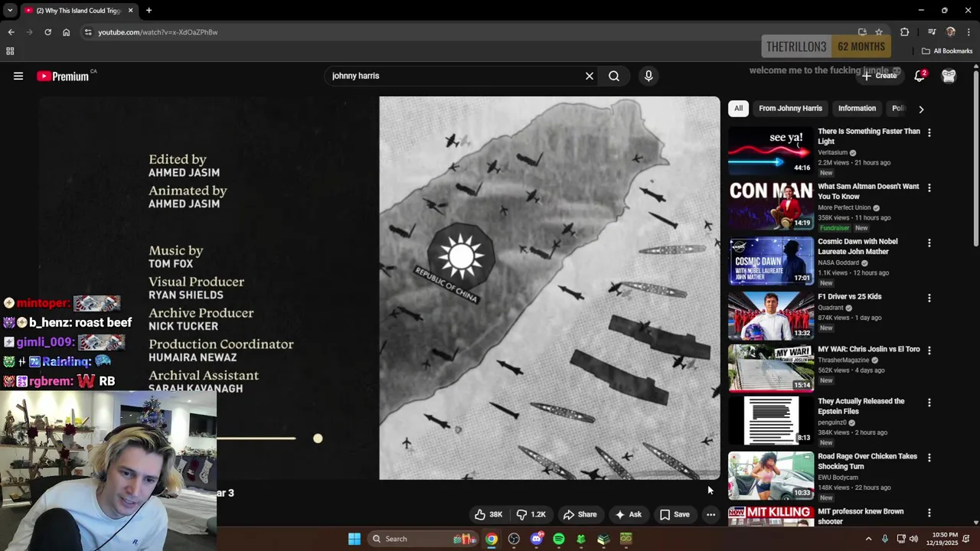Open options for Faster Than Light video
Viewport: 980px width, 551px height.
point(929,132)
